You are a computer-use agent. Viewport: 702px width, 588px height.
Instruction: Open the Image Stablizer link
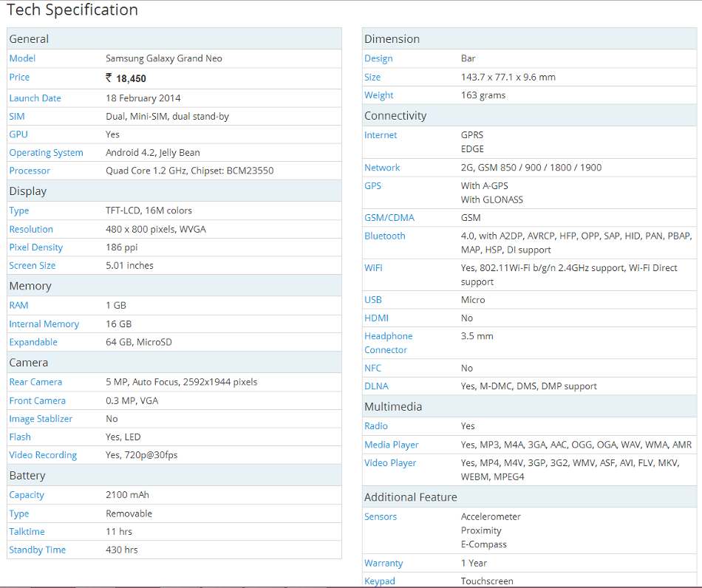tap(41, 419)
